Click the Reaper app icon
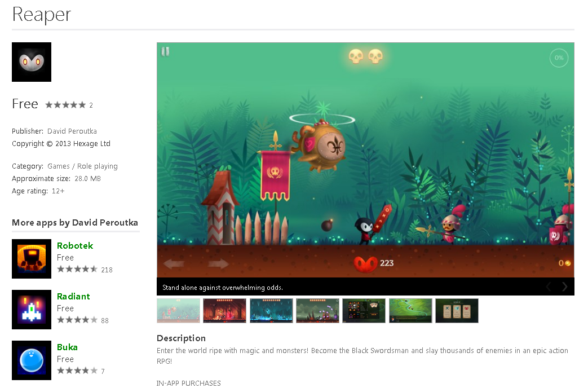588x388 pixels. click(32, 62)
